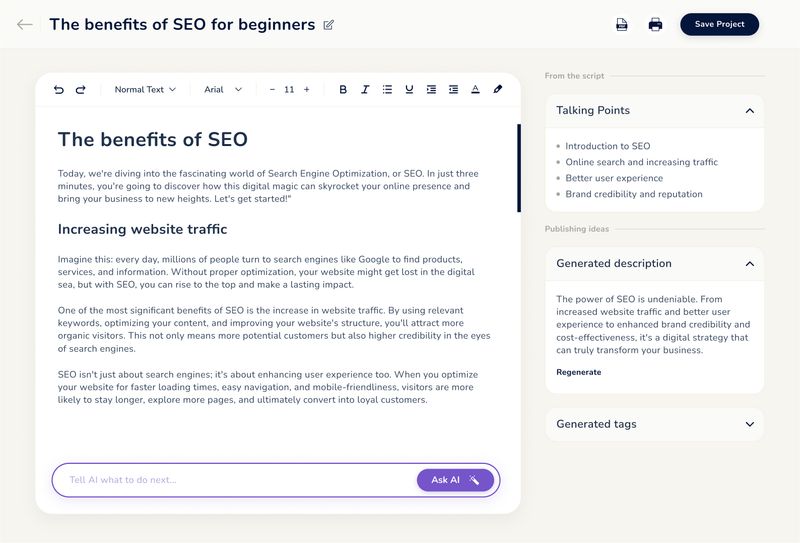Go back using the left arrow

[x=24, y=24]
